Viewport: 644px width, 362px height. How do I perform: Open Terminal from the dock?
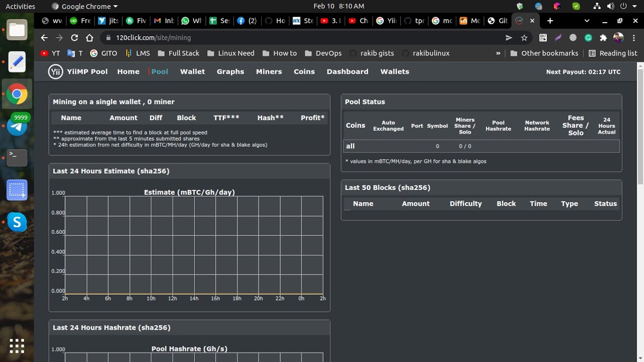tap(17, 158)
